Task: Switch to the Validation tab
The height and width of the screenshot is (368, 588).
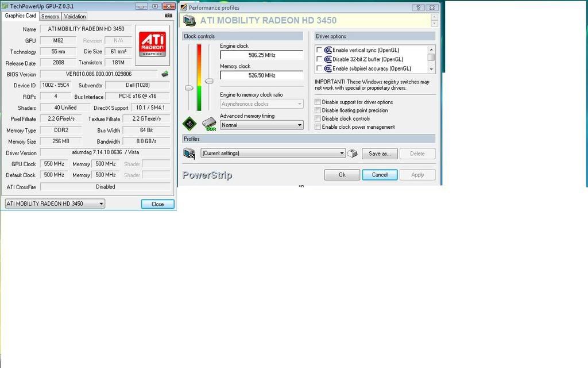Action: (75, 17)
